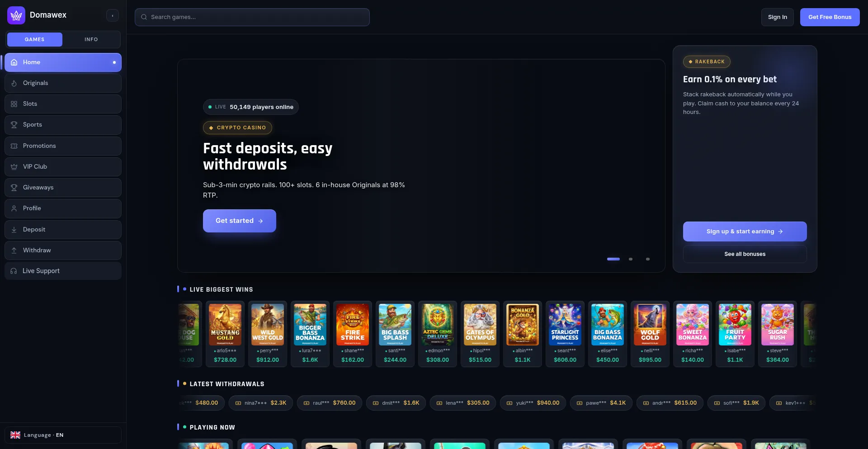Click the Get Free Bonus button

coord(830,17)
